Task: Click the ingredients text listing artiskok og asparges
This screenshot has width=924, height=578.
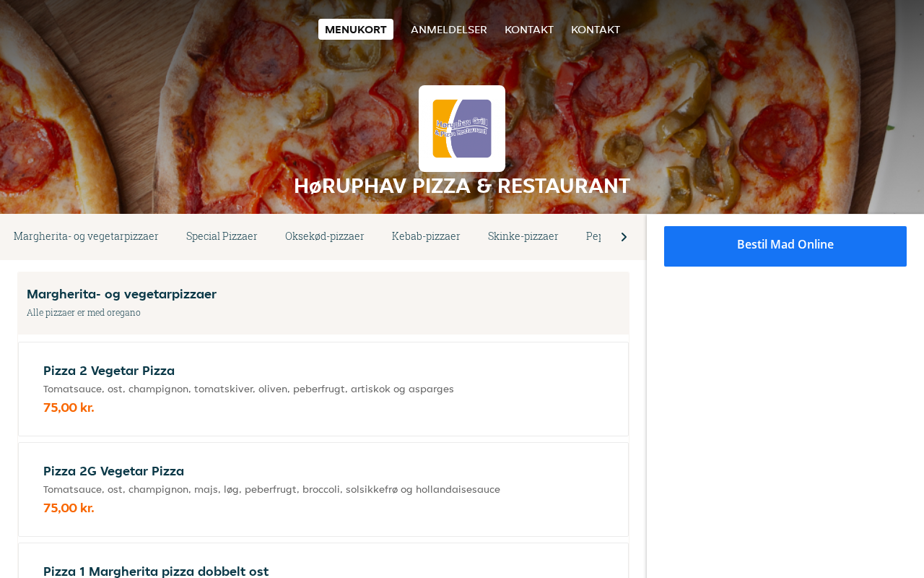Action: coord(248,389)
